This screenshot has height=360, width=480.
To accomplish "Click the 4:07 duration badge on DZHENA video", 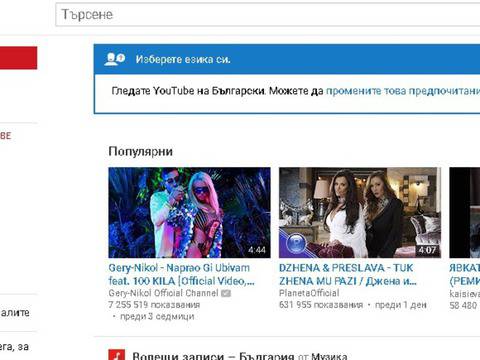I will coord(428,250).
